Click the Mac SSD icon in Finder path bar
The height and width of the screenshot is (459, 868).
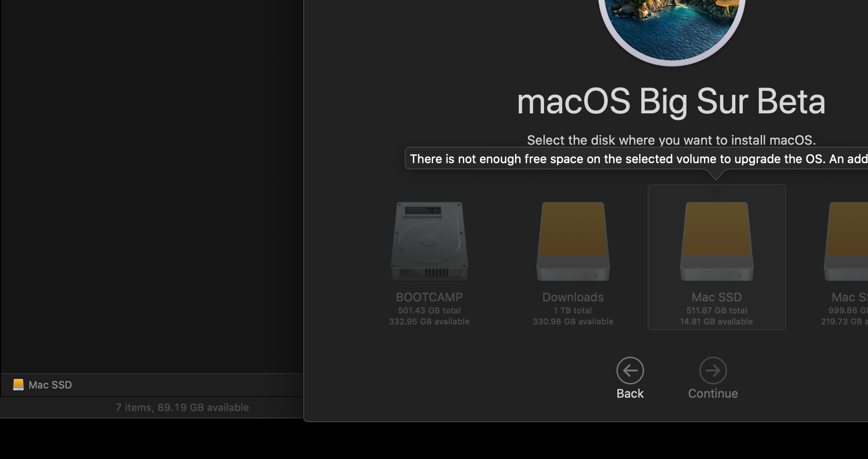18,385
